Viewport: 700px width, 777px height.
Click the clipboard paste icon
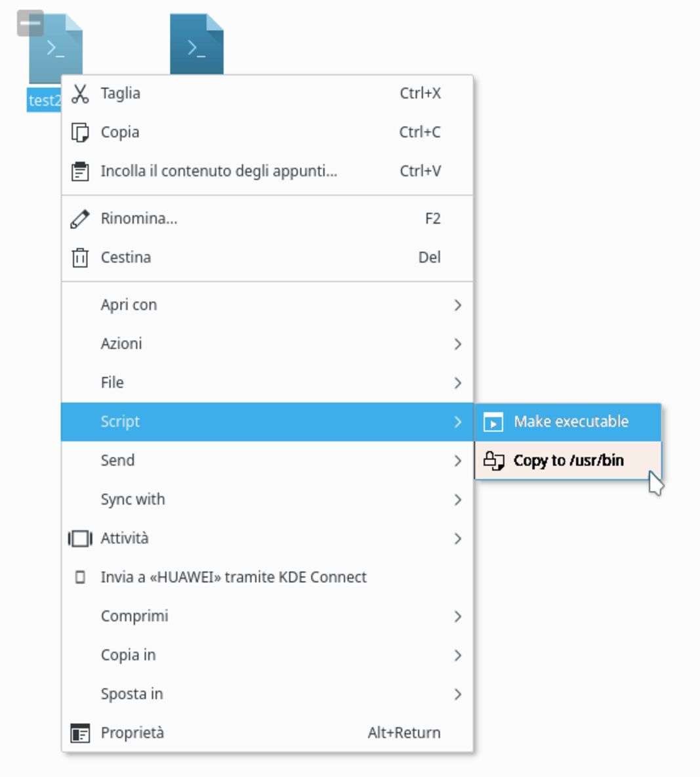[x=80, y=171]
